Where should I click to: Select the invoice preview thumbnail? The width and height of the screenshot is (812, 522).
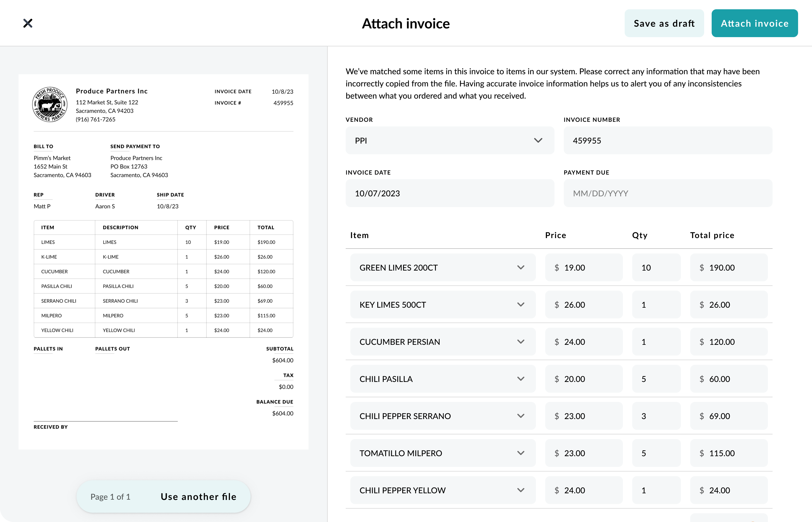pos(164,261)
